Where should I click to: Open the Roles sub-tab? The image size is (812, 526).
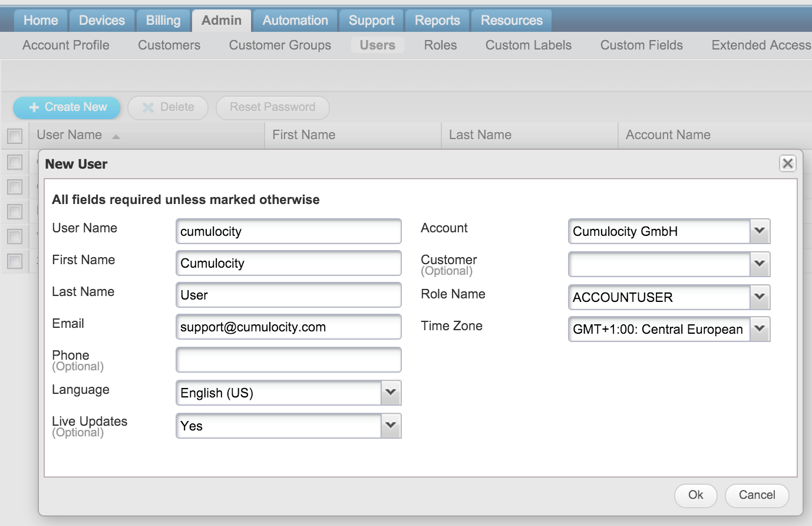tap(440, 45)
